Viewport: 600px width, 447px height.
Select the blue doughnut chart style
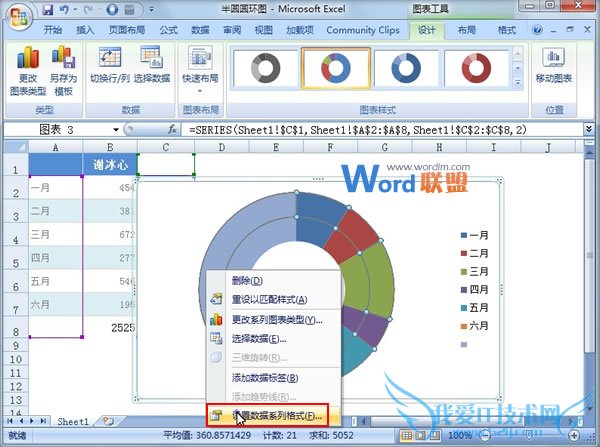pyautogui.click(x=406, y=68)
